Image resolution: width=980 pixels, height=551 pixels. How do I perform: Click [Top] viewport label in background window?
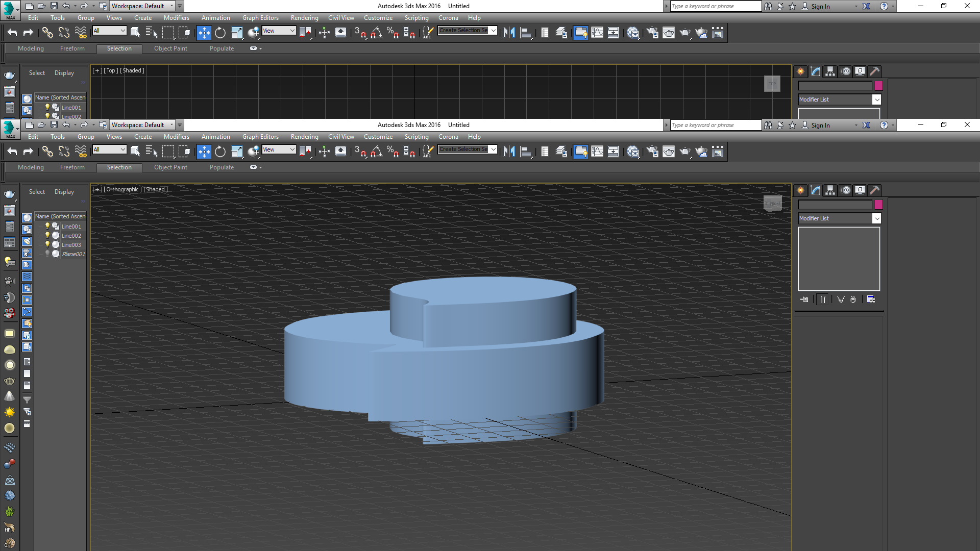[x=111, y=70]
